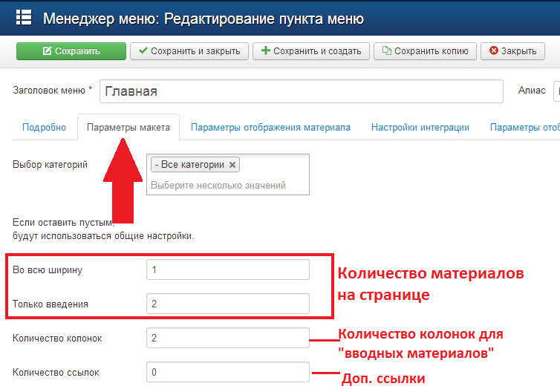Click the Алиас input field

[556, 91]
